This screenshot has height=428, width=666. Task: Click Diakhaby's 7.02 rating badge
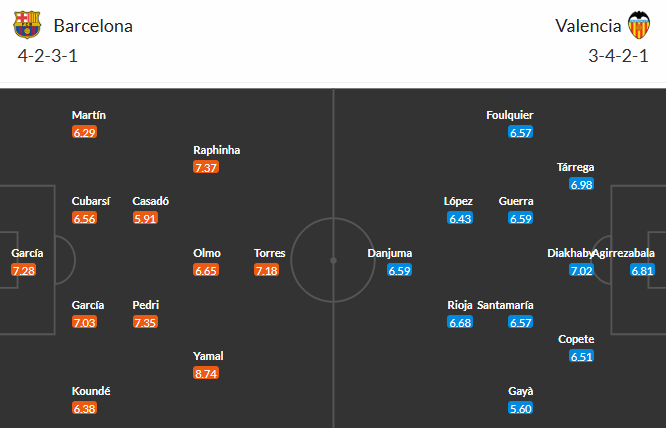point(582,270)
